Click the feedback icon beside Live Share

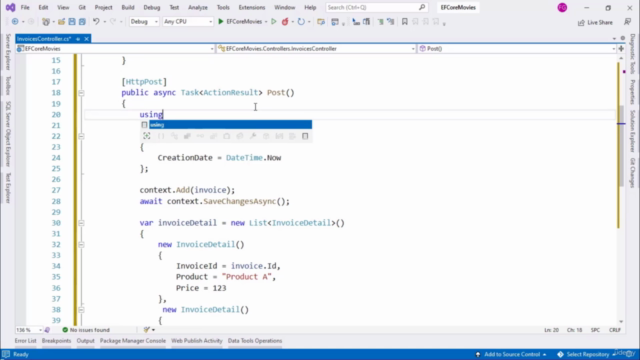coord(627,22)
